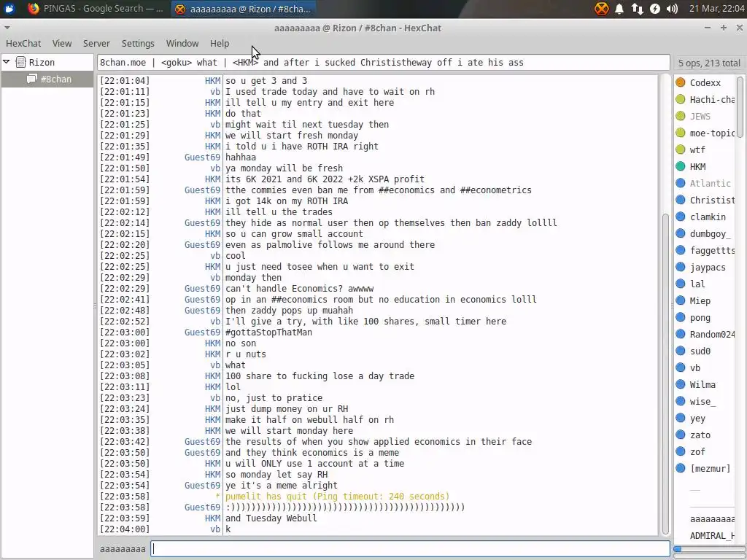Click the message input field
Screen dimensions: 747x560
click(410, 548)
